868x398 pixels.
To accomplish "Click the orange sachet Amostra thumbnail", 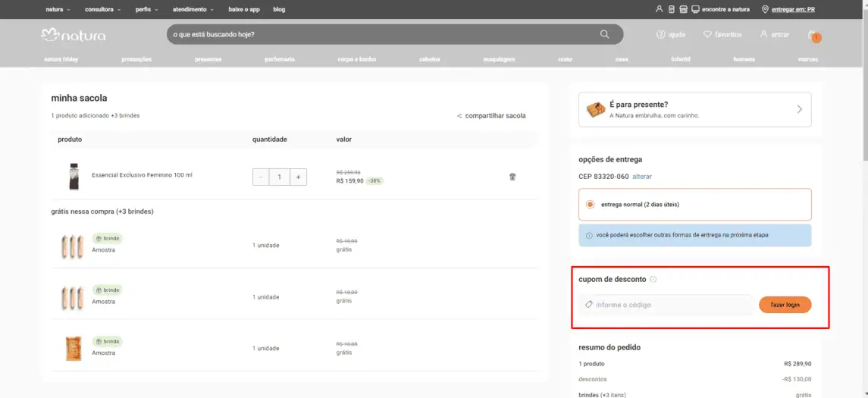I will [x=73, y=349].
